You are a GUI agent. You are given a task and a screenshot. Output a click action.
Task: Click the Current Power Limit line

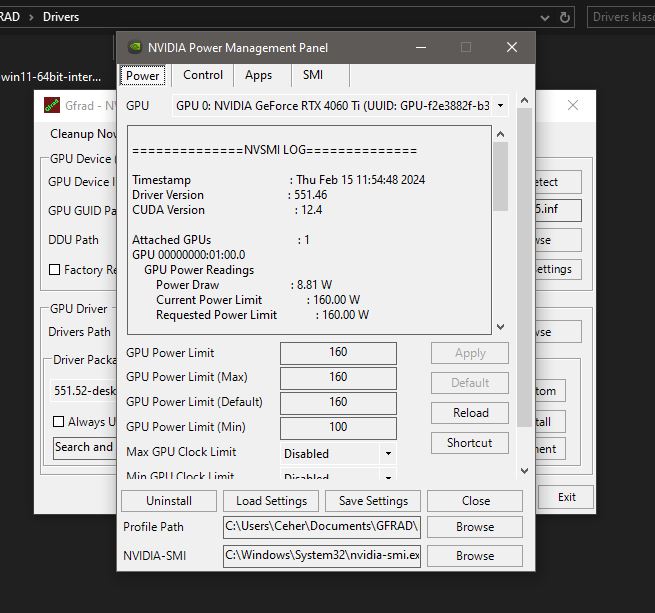pyautogui.click(x=258, y=300)
